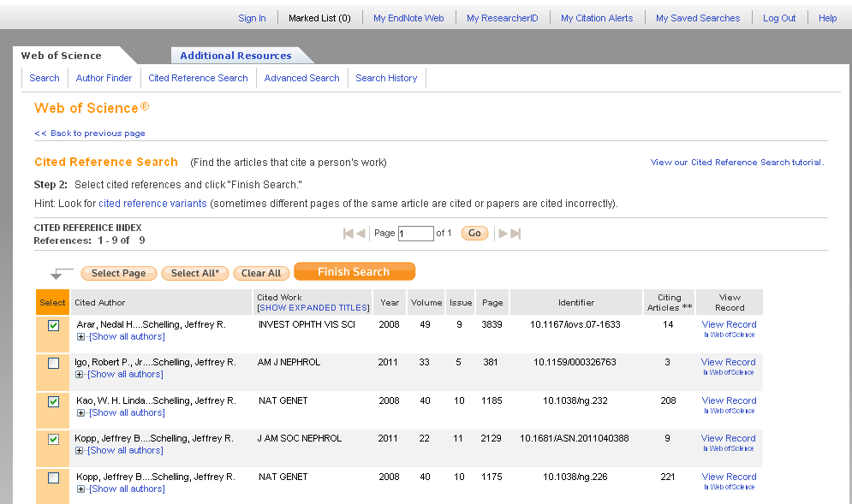Viewport: 852px width, 504px height.
Task: Go to first page arrow icon
Action: (x=349, y=234)
